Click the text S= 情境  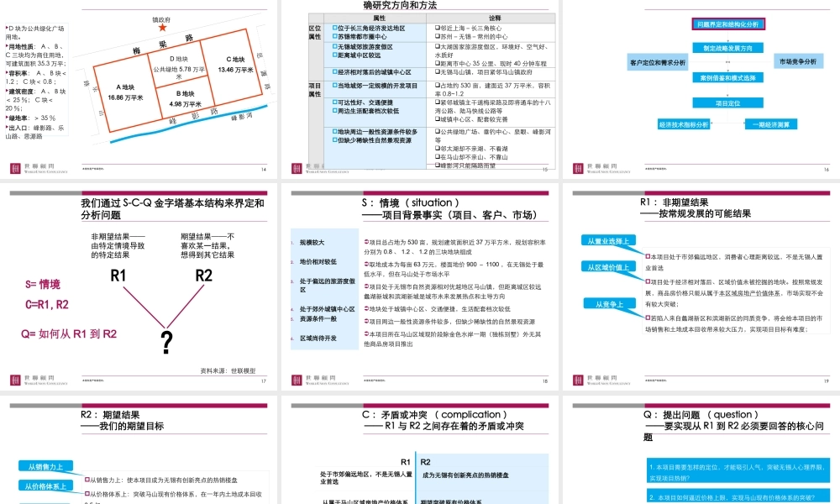(42, 285)
